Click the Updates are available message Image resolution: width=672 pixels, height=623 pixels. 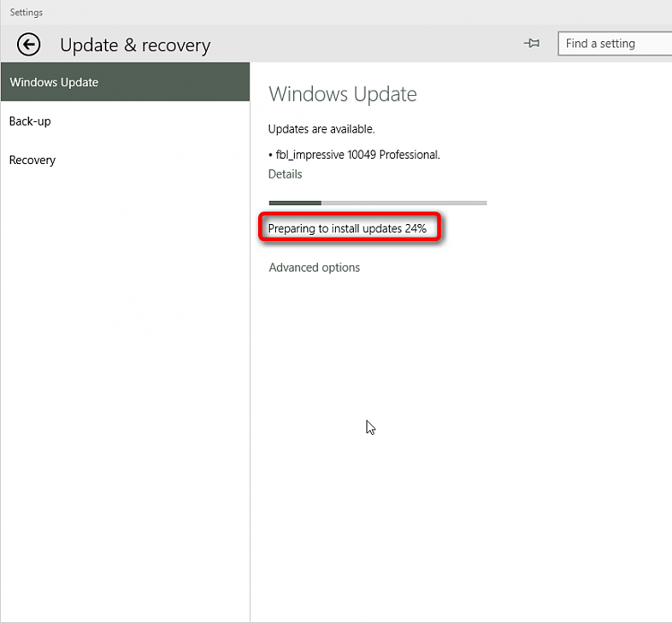click(x=322, y=129)
